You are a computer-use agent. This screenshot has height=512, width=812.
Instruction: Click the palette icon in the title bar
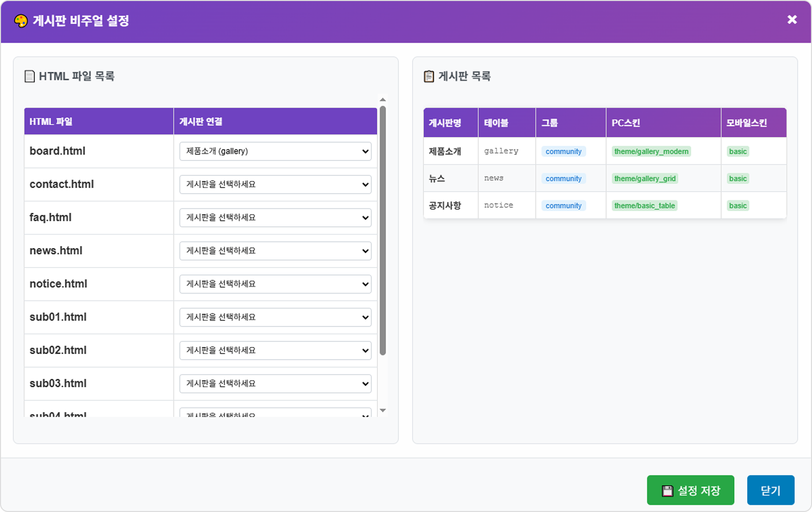point(21,21)
